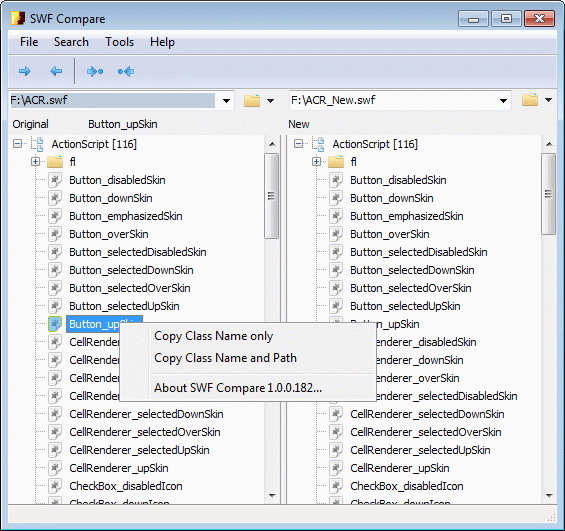Open the folder browse icon for the new file
565x531 pixels.
click(530, 100)
